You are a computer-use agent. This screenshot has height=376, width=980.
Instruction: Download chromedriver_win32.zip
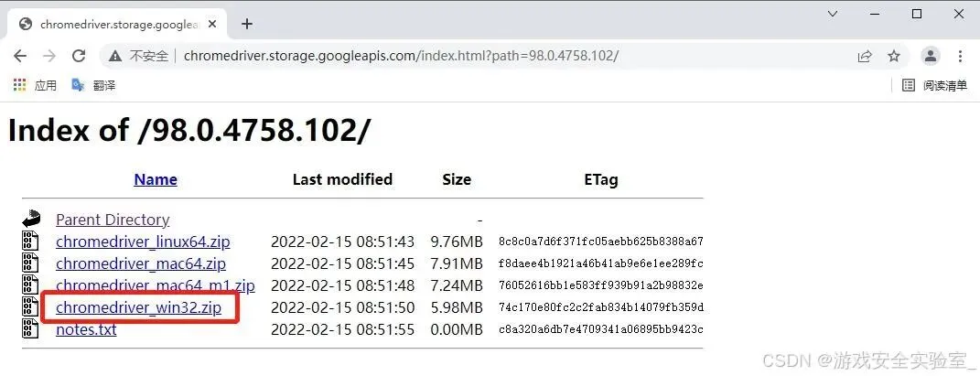pos(139,308)
